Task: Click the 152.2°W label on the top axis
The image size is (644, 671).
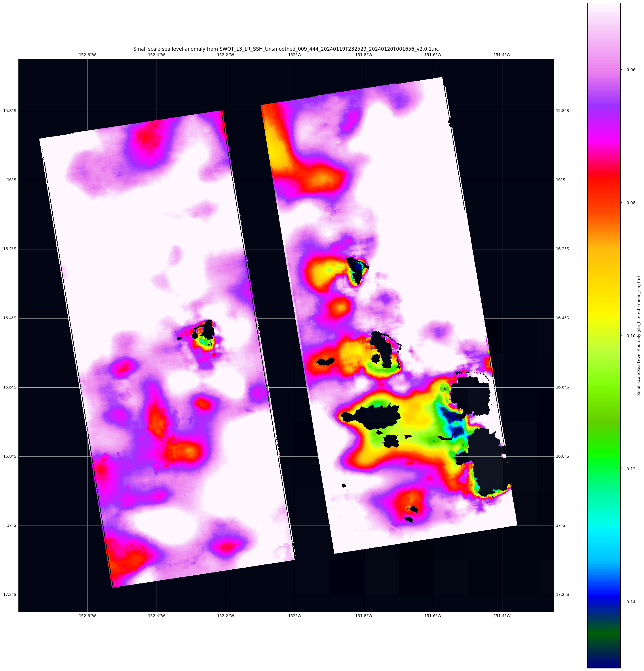Action: (225, 55)
